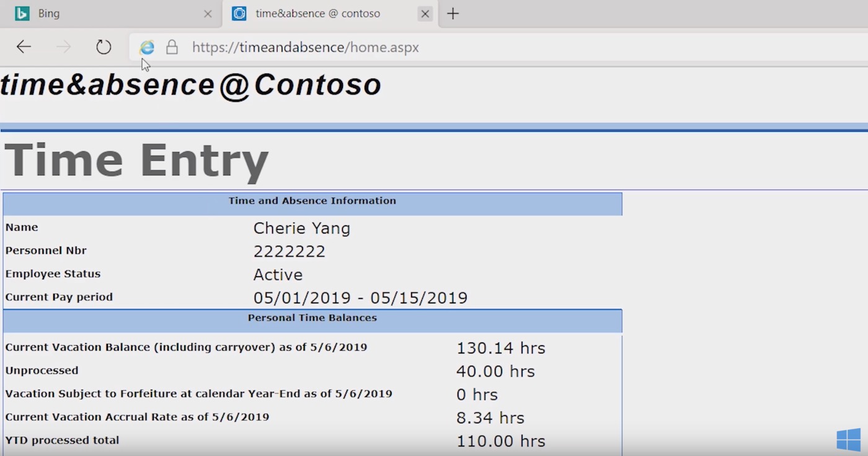Click the Employee Status label
Viewport: 868px width, 456px height.
point(53,274)
